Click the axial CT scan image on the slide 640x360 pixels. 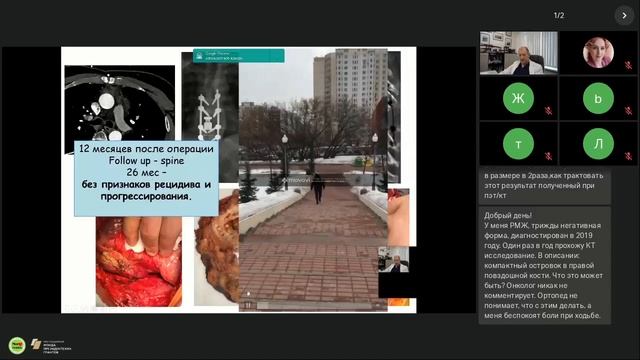(120, 103)
